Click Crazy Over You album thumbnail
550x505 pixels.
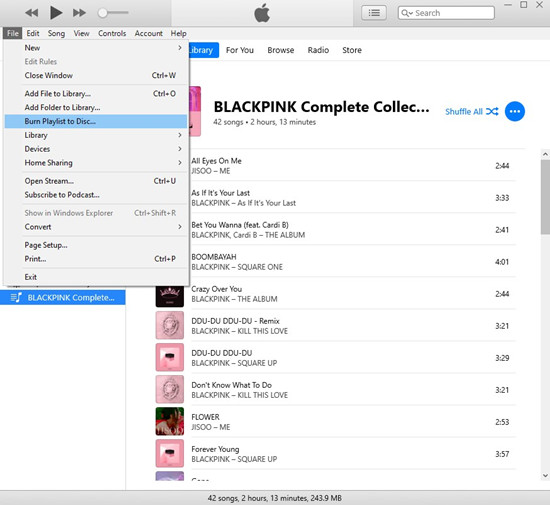(170, 297)
